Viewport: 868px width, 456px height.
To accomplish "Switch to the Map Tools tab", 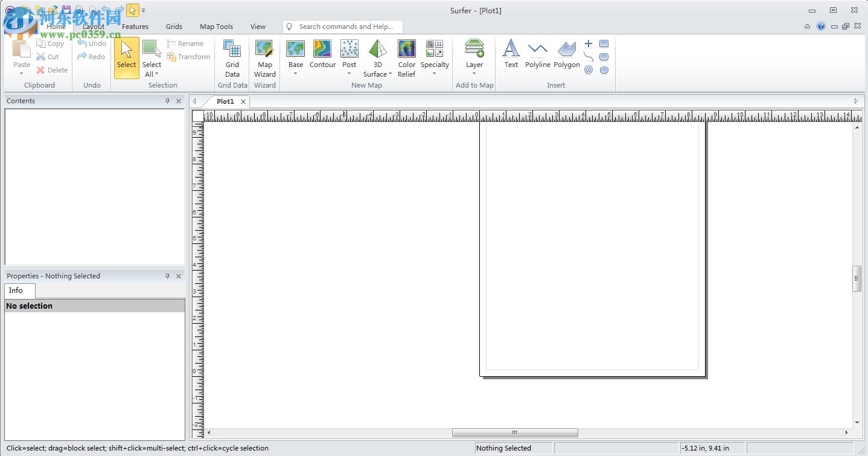I will pyautogui.click(x=216, y=27).
